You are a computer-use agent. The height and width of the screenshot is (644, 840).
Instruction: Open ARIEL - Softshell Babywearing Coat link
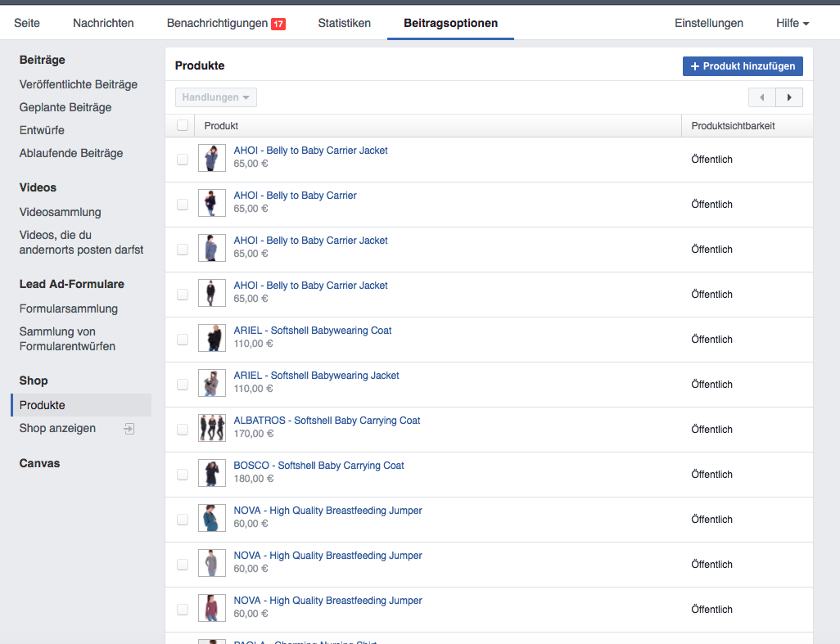(x=312, y=331)
